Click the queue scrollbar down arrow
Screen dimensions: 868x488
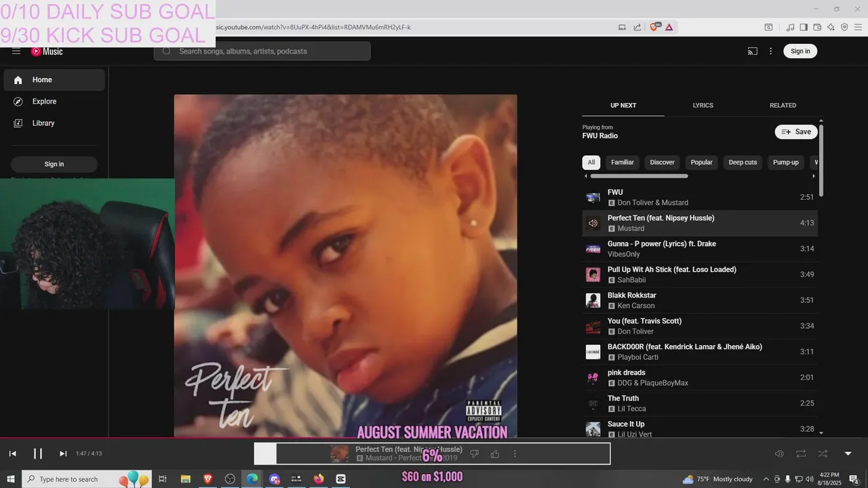[821, 432]
